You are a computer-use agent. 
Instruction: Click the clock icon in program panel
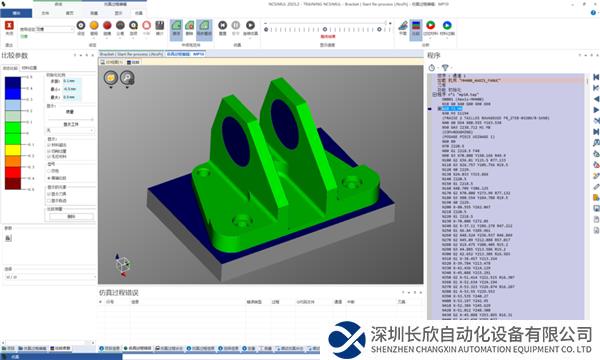click(x=432, y=68)
